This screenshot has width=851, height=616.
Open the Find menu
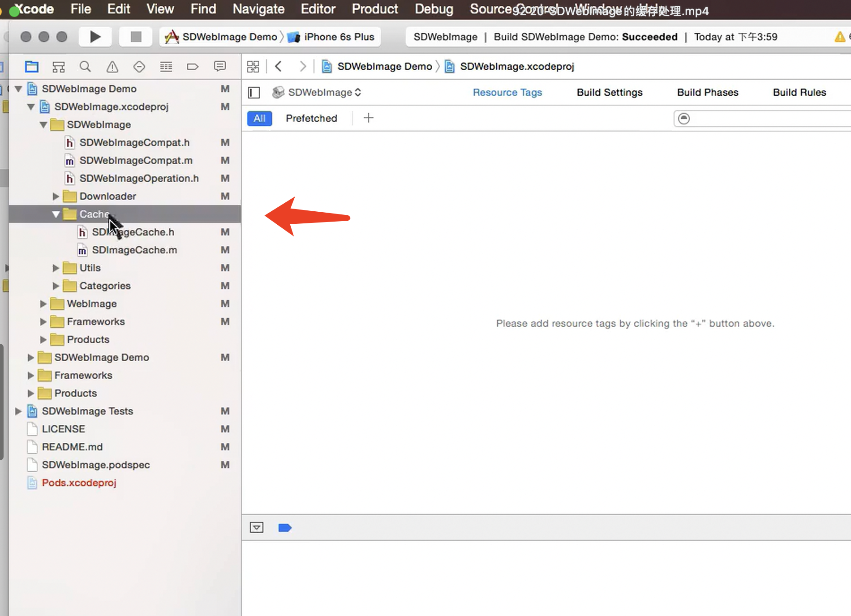[203, 9]
